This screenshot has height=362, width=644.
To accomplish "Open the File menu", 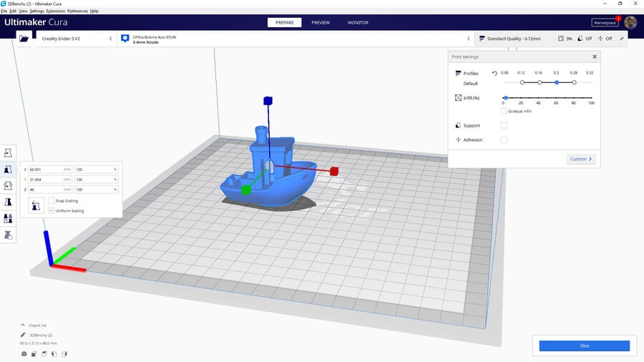I will (x=4, y=11).
